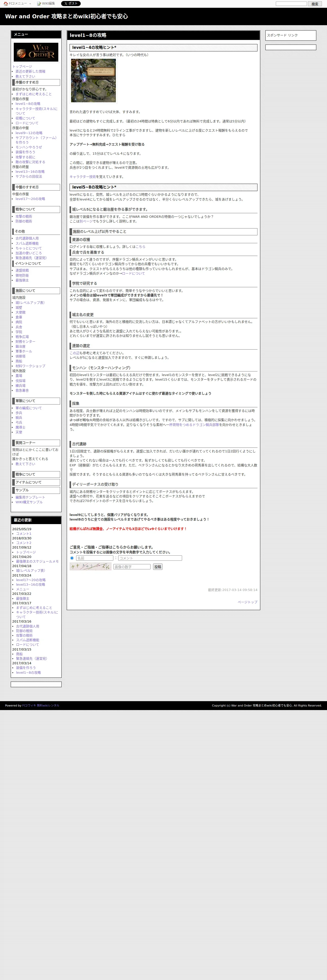Open the トップページ link in the menu
The image size is (327, 980).
22,66
